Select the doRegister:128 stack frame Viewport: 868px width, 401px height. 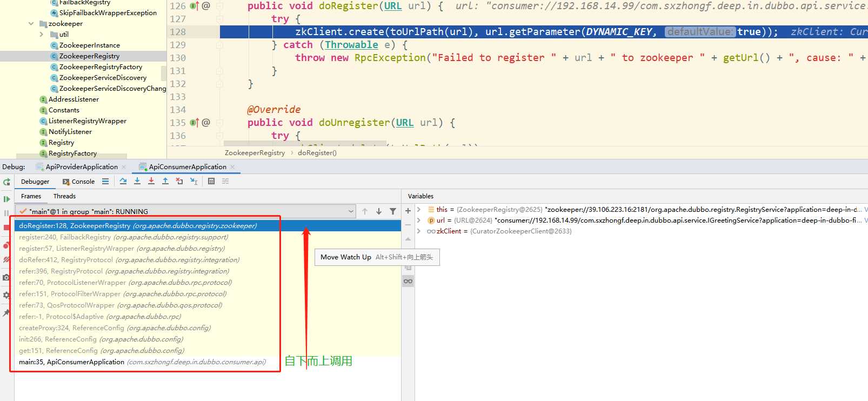(x=208, y=226)
